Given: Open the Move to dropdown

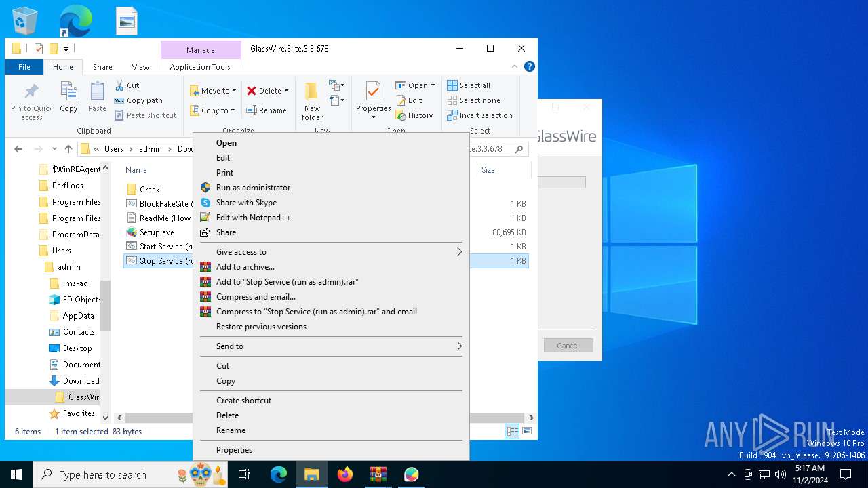Looking at the screenshot, I should 213,91.
